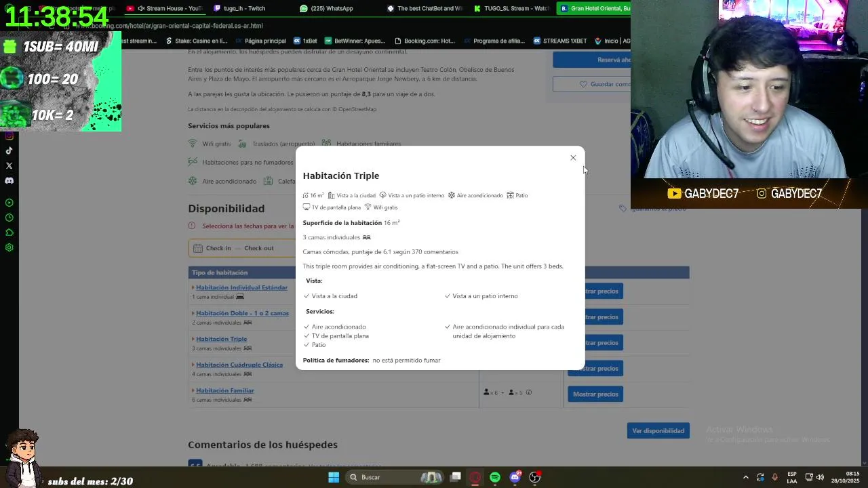Screen dimensions: 868x488
Task: Open the BetWinner bookmark
Action: 355,41
